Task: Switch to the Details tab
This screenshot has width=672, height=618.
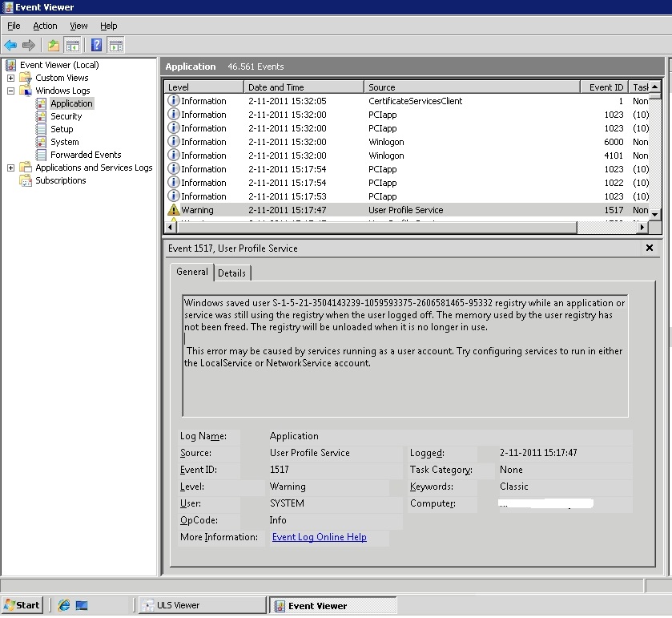Action: click(231, 273)
